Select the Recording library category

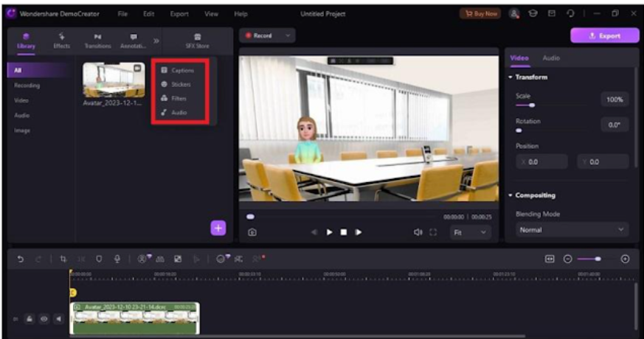pyautogui.click(x=27, y=85)
